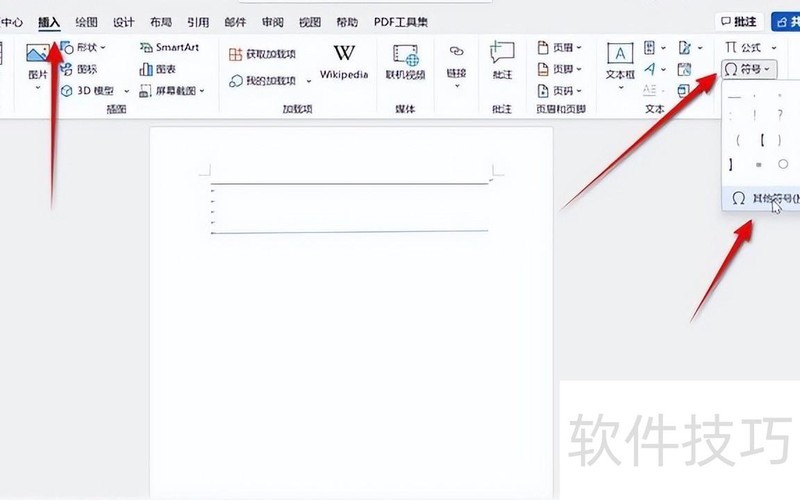Select the em dash symbol
The height and width of the screenshot is (500, 800).
pyautogui.click(x=734, y=96)
